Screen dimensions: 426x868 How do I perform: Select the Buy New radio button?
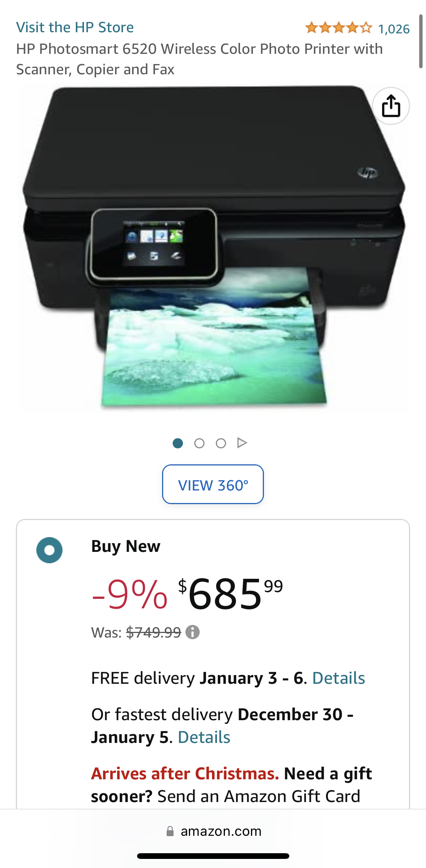click(49, 550)
